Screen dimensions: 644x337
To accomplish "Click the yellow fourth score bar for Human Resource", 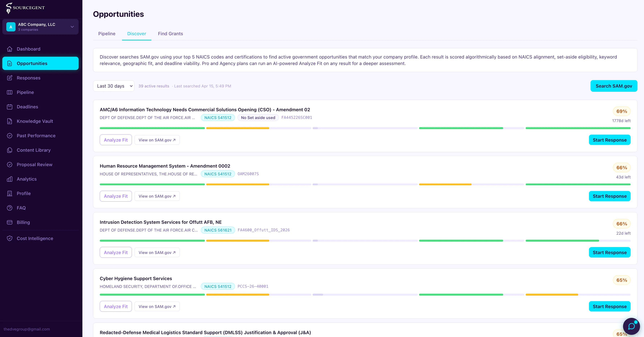I will pyautogui.click(x=445, y=184).
